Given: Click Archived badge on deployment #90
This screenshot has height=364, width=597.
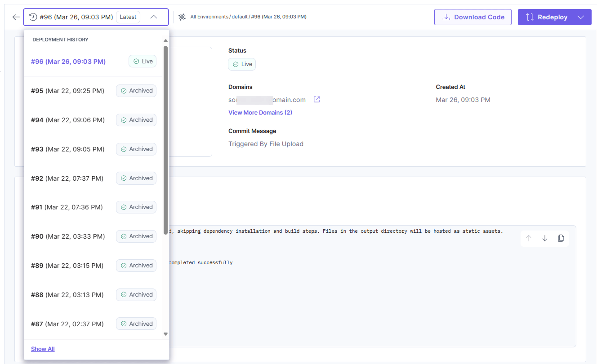Looking at the screenshot, I should (x=136, y=236).
